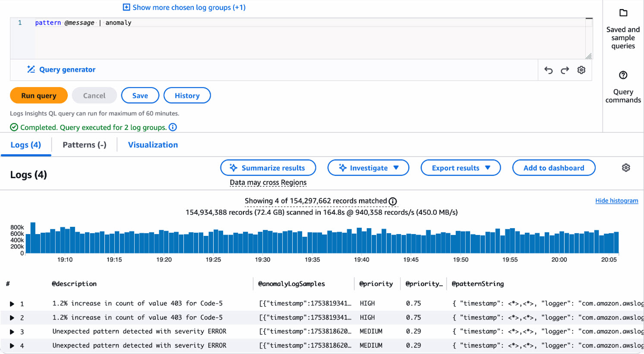
Task: Expand log row 1
Action: tap(12, 304)
